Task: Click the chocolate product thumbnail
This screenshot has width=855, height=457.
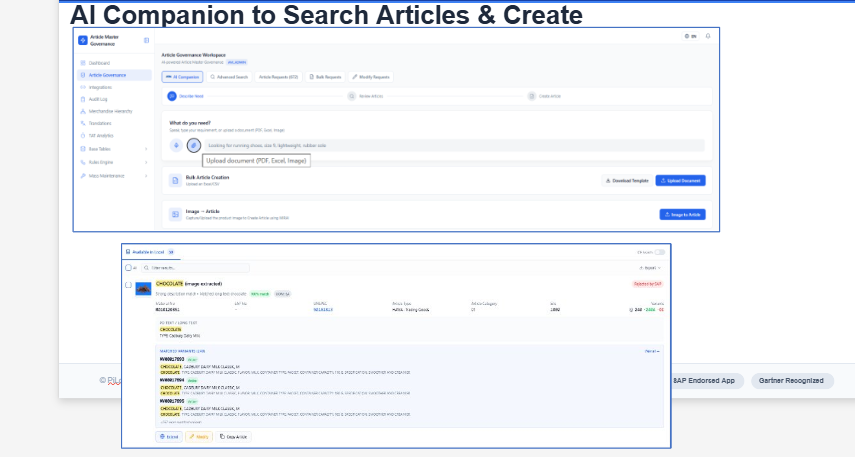Action: pos(143,288)
